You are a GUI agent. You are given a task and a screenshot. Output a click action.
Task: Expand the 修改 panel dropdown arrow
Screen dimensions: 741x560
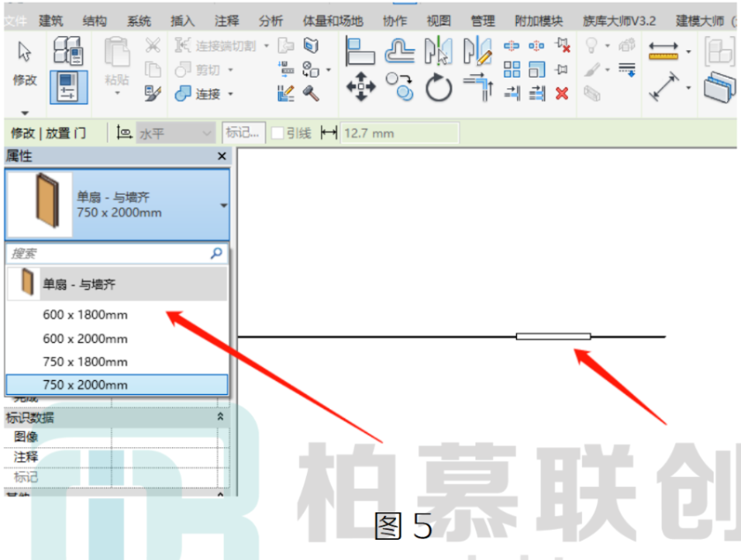25,113
